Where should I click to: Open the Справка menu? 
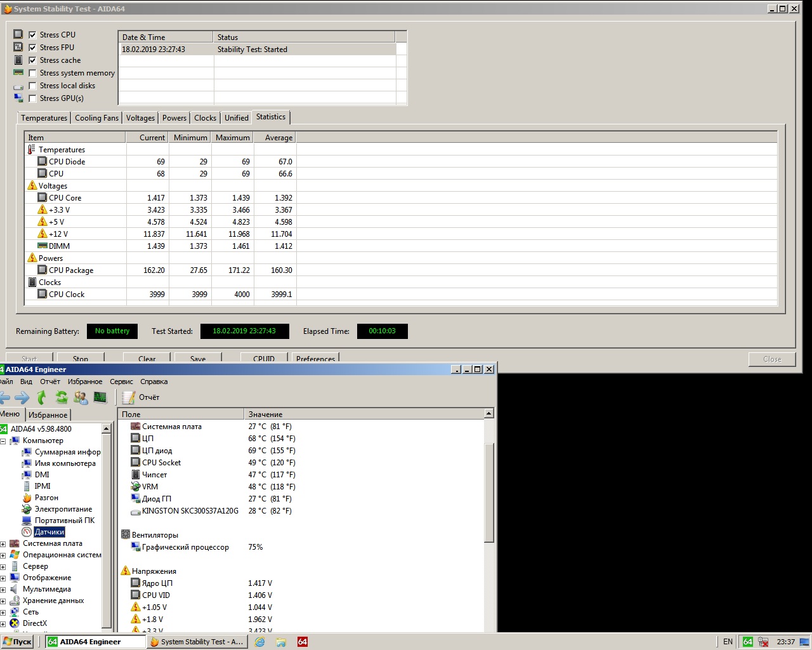pyautogui.click(x=154, y=381)
